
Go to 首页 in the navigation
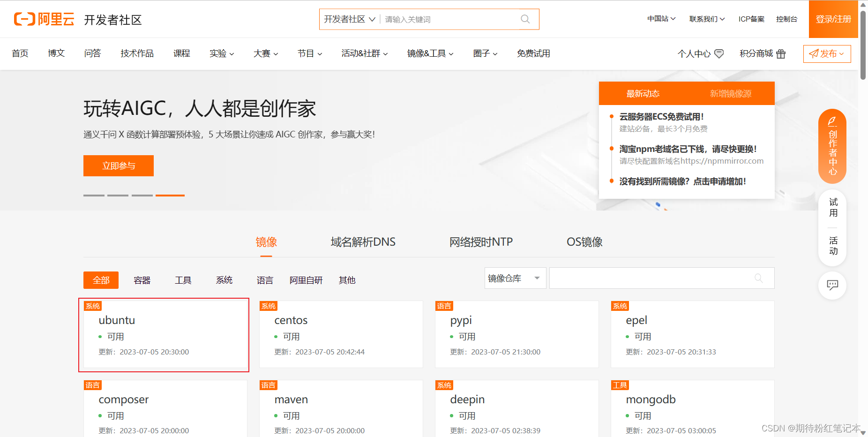20,53
